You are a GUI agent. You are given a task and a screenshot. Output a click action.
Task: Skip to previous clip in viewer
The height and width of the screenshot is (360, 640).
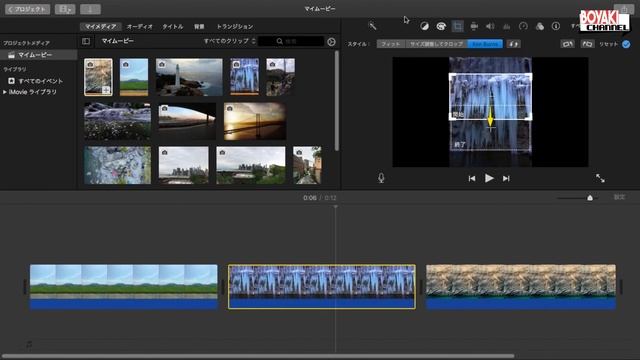472,178
